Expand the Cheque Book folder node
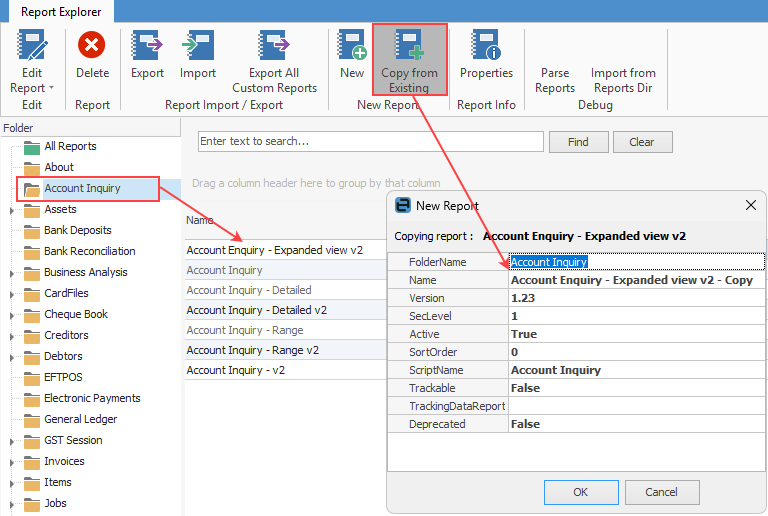 pos(12,315)
